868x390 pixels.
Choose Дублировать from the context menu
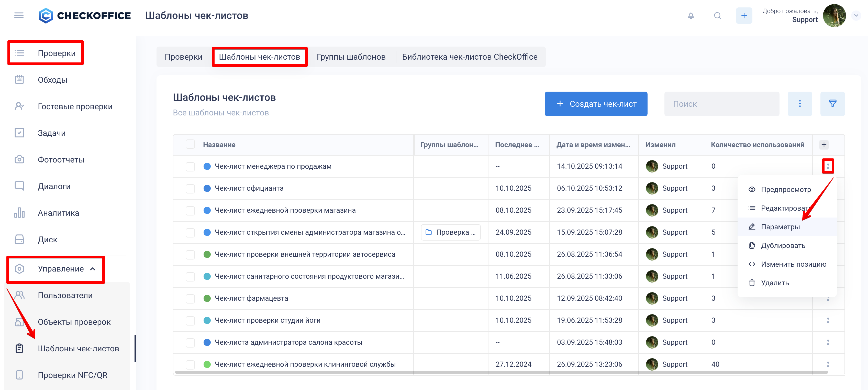coord(783,245)
